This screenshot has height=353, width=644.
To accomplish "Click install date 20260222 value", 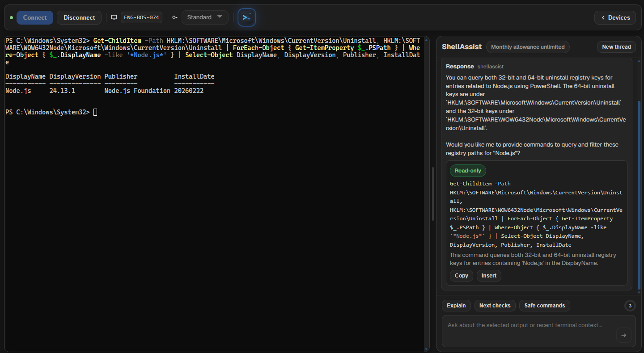I will (x=189, y=91).
